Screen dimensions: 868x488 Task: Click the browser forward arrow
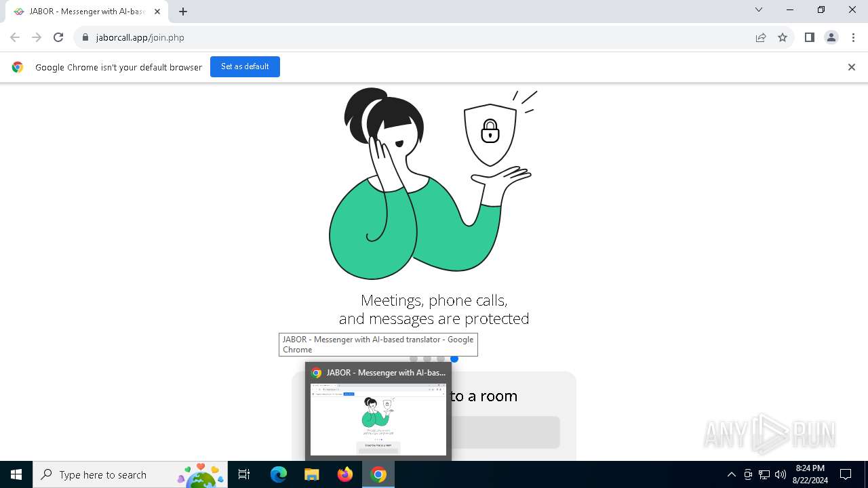pyautogui.click(x=37, y=37)
